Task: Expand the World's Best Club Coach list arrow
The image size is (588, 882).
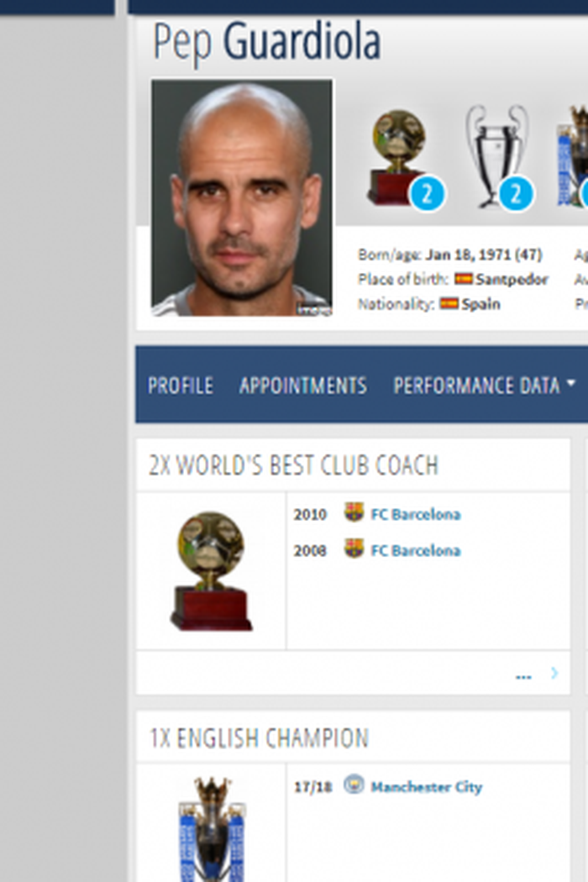Action: click(554, 673)
